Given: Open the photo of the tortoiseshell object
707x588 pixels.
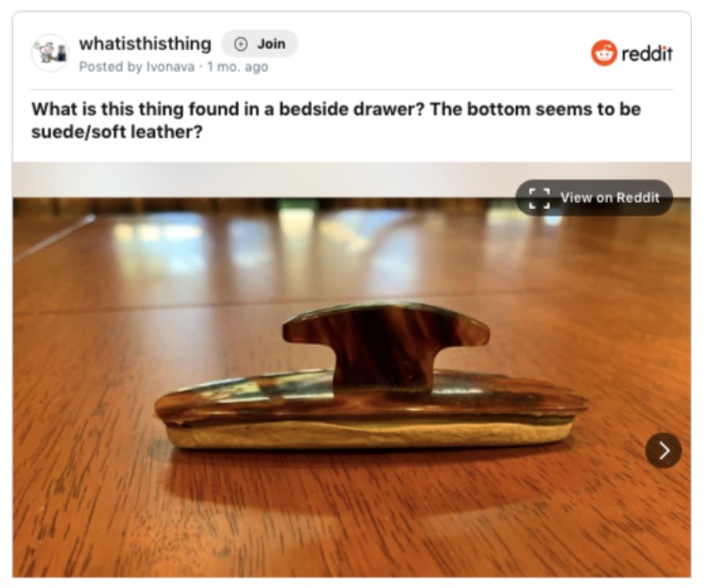Looking at the screenshot, I should coord(352,370).
